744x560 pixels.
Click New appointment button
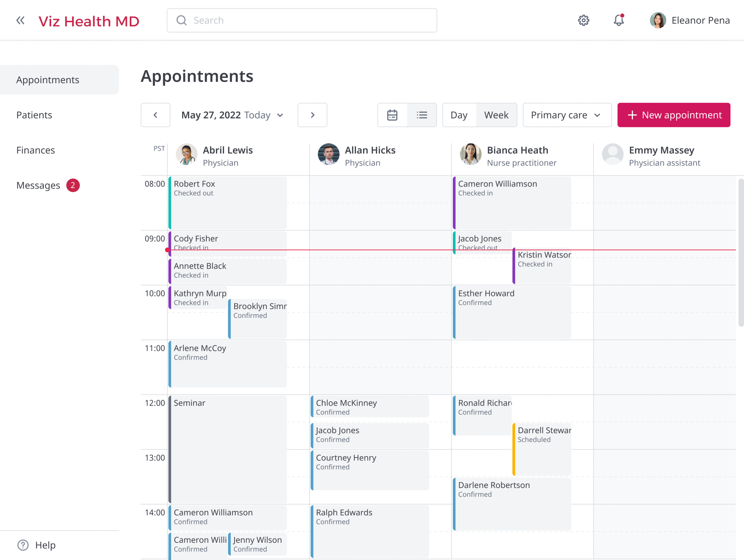click(673, 115)
